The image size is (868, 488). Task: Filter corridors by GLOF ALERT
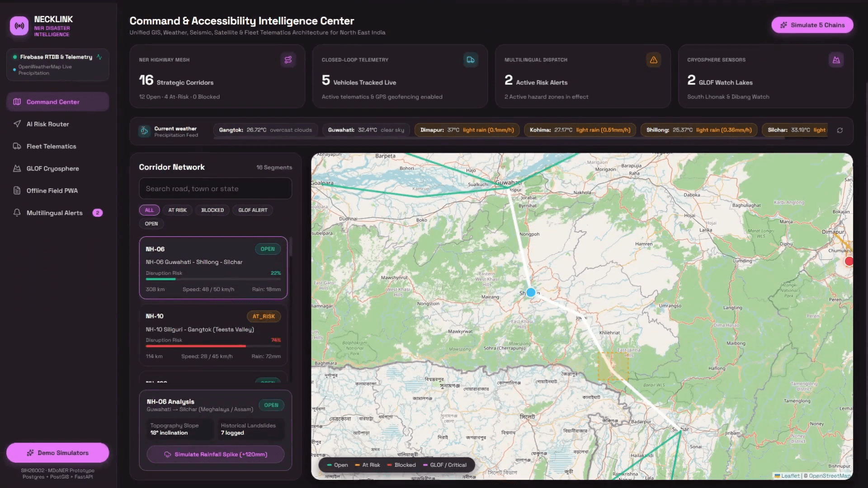[253, 210]
